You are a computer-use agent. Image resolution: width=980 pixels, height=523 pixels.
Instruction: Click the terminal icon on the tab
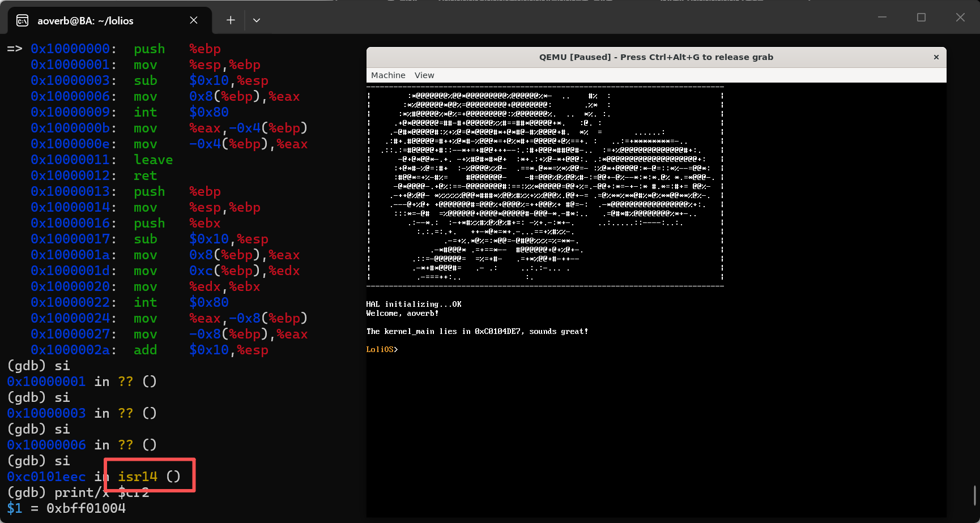coord(23,21)
